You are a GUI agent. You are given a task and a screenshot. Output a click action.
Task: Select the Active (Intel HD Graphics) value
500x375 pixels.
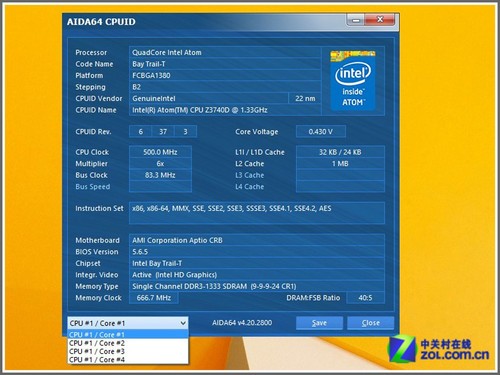click(257, 275)
